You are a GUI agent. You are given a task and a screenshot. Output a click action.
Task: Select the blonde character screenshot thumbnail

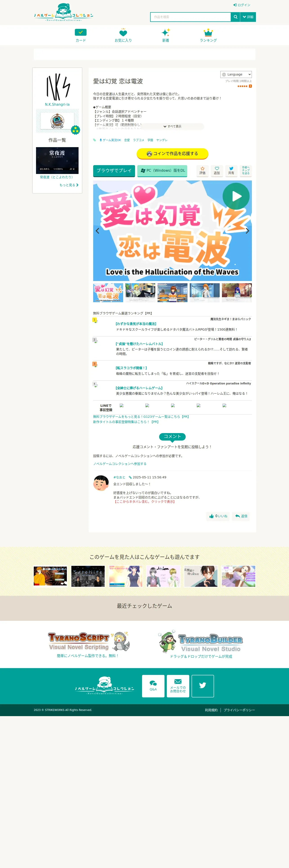pyautogui.click(x=140, y=293)
